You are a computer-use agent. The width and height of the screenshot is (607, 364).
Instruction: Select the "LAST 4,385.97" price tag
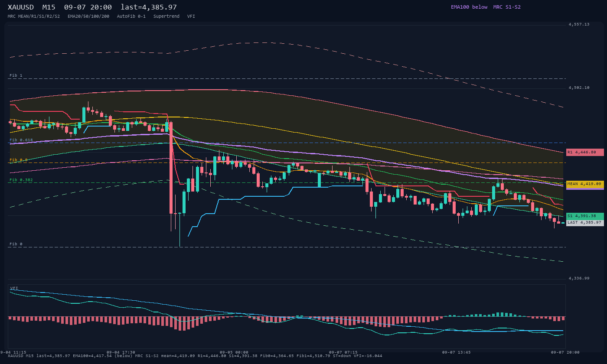click(585, 222)
